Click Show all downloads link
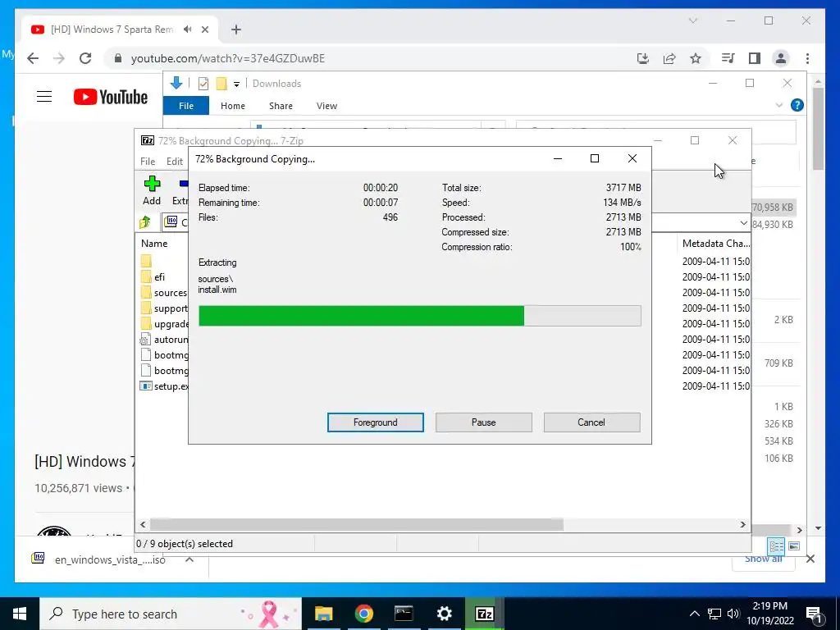 click(x=764, y=559)
